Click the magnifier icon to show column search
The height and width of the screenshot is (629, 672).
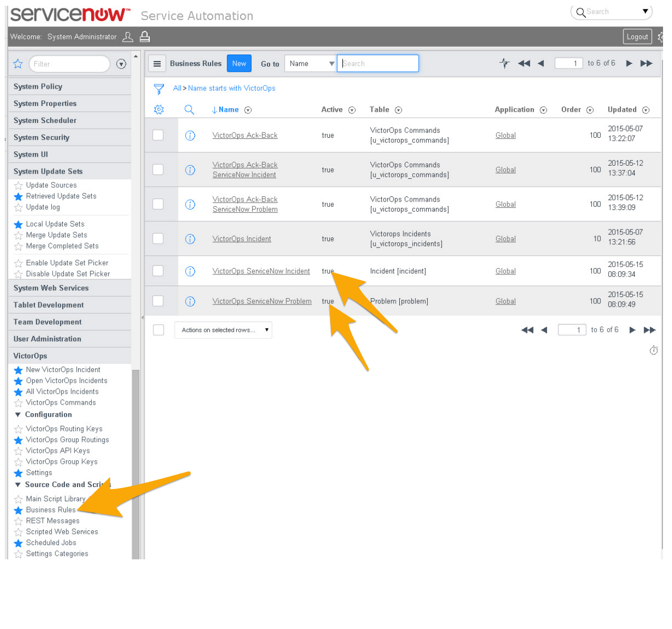click(x=190, y=109)
